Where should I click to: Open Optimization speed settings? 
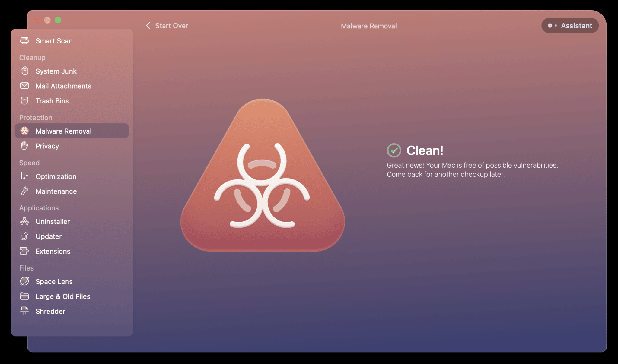tap(56, 176)
